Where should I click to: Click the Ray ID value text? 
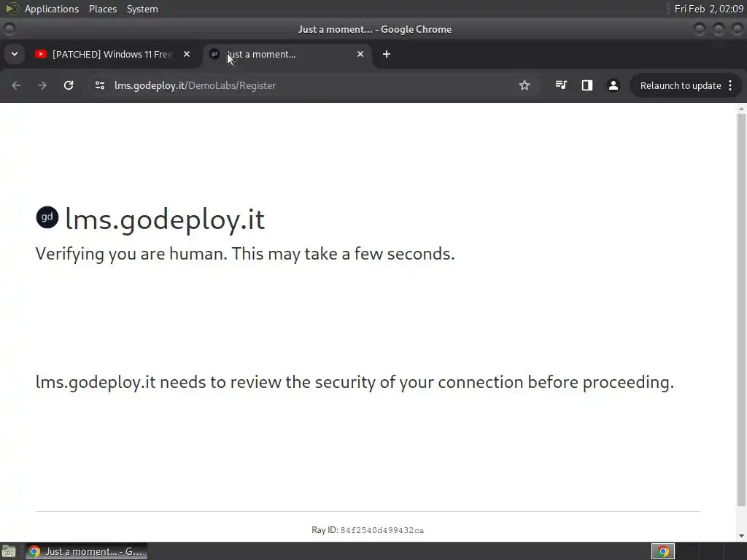click(x=382, y=531)
